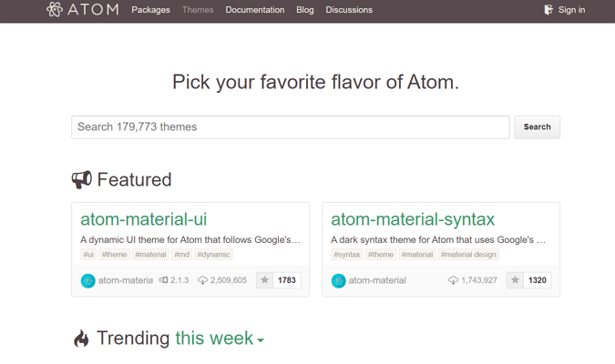Screen dimensions: 615x364
Task: Click the Search button
Action: [x=537, y=127]
